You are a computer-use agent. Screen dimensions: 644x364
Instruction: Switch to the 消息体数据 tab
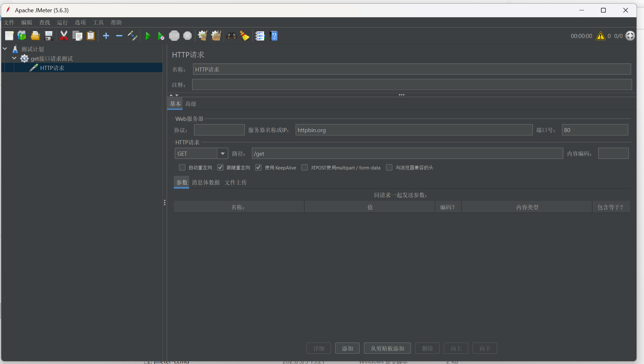pos(205,183)
